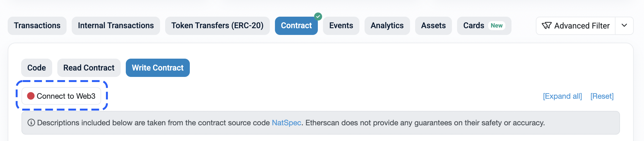The width and height of the screenshot is (644, 141).
Task: Select the Contract tab
Action: [296, 26]
